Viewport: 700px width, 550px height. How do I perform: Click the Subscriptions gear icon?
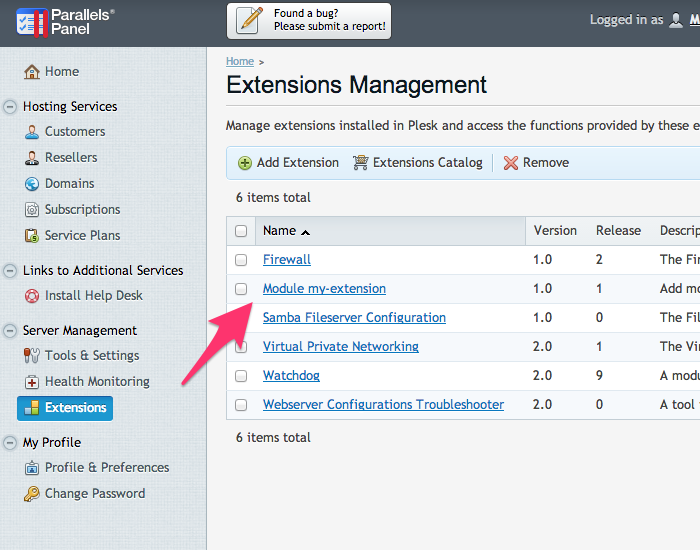32,209
